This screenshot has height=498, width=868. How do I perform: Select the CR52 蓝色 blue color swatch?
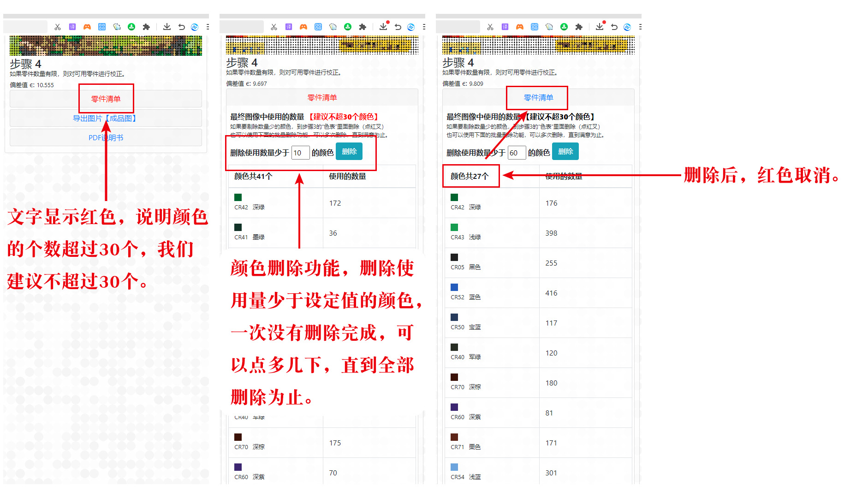(x=454, y=287)
